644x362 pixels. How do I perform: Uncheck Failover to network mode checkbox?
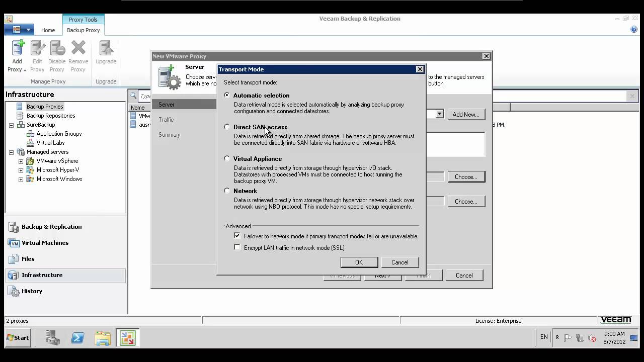pos(237,236)
